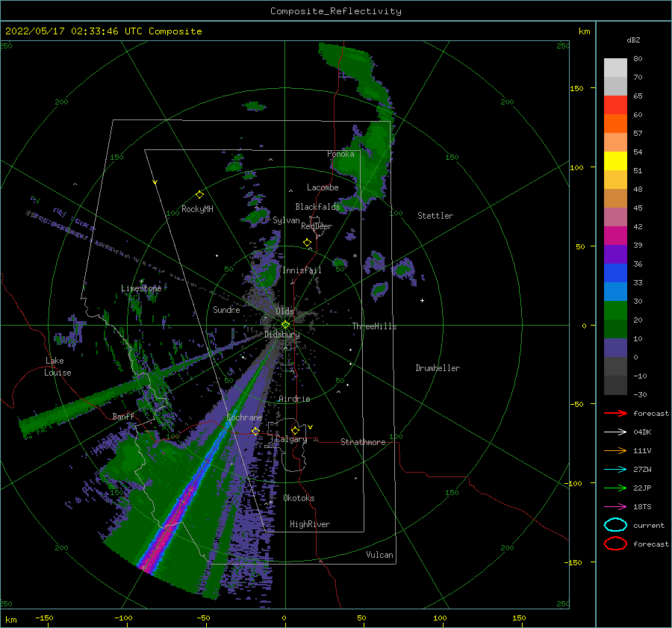This screenshot has width=672, height=628.
Task: Click the yellow diamond marker beside Cochrane
Action: (255, 431)
